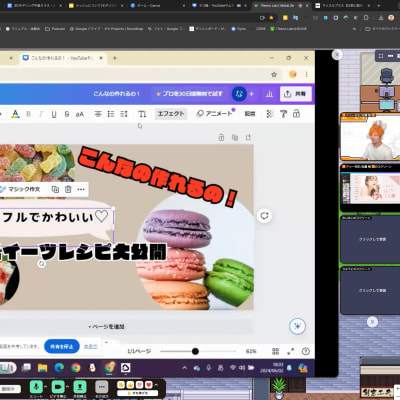Image resolution: width=400 pixels, height=400 pixels.
Task: Open the text color picker in Canva
Action: [15, 114]
